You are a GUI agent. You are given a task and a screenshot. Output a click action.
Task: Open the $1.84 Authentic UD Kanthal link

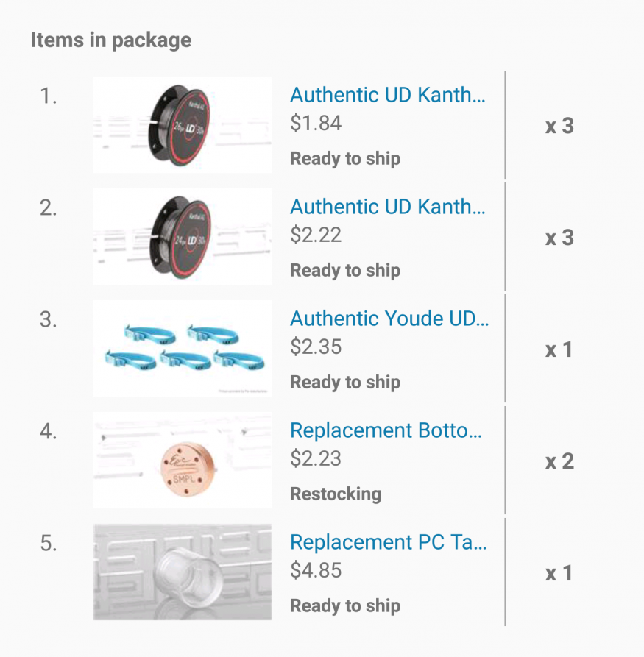[x=388, y=96]
